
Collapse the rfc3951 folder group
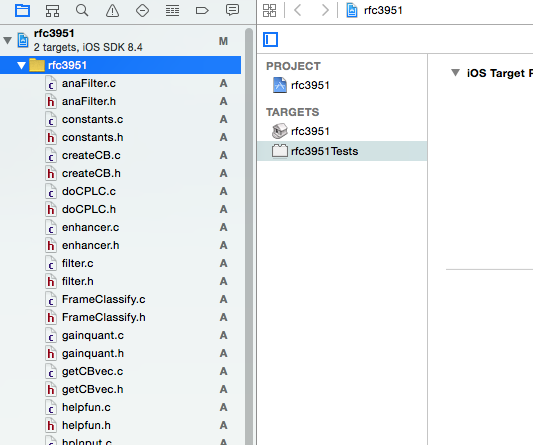21,65
